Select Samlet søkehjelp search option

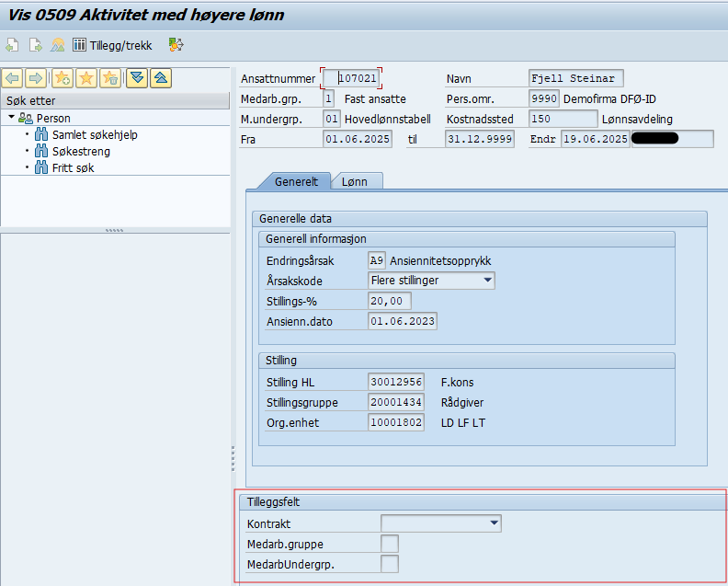click(x=95, y=134)
